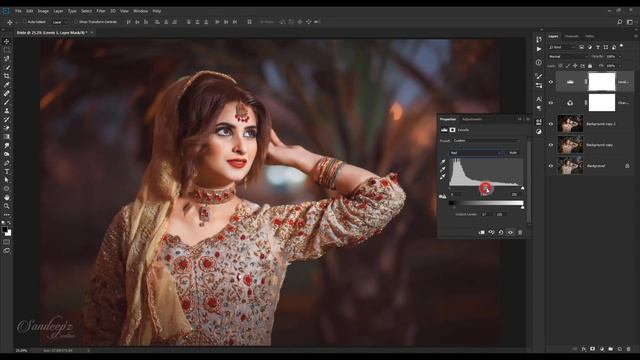This screenshot has width=640, height=360.
Task: Open the Preset Custom dropdown
Action: coord(487,141)
